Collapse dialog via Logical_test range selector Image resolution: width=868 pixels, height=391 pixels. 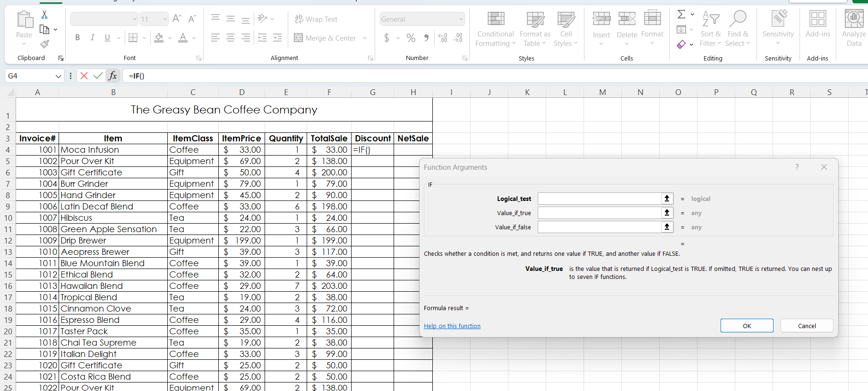coord(667,199)
